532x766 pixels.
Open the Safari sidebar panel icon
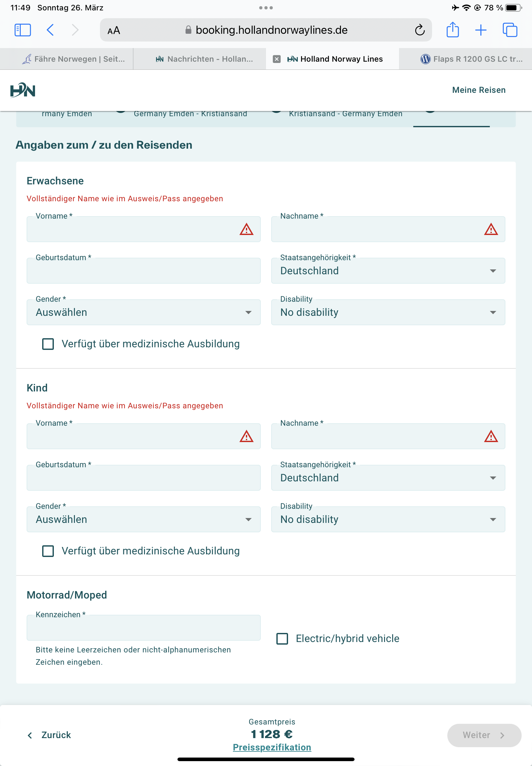click(x=23, y=30)
